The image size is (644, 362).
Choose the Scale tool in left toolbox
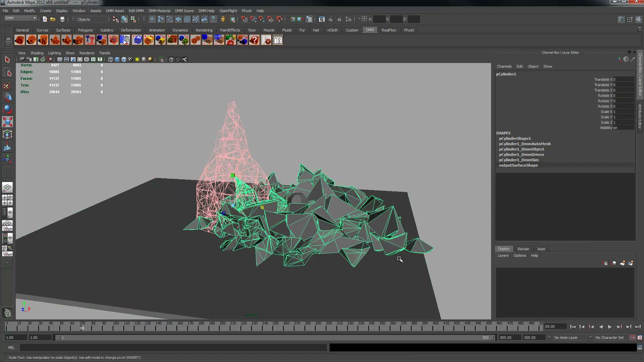7,122
